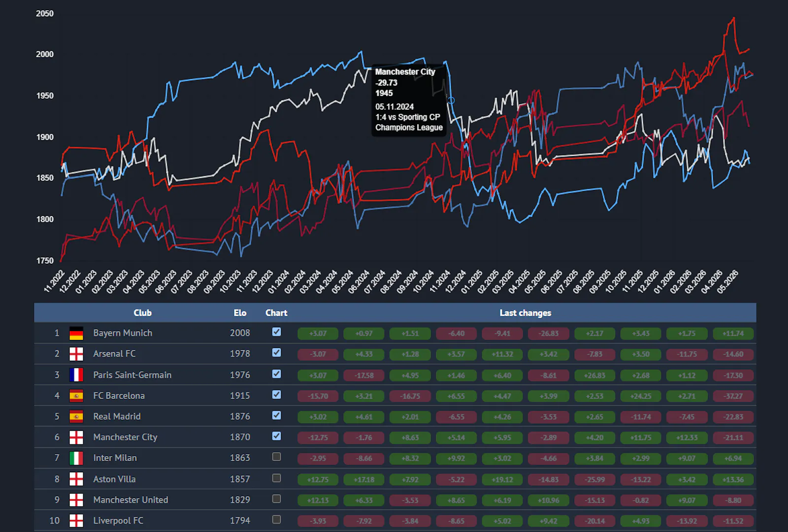
Task: Uncheck the chart checkbox for Real Madrid
Action: (x=277, y=415)
